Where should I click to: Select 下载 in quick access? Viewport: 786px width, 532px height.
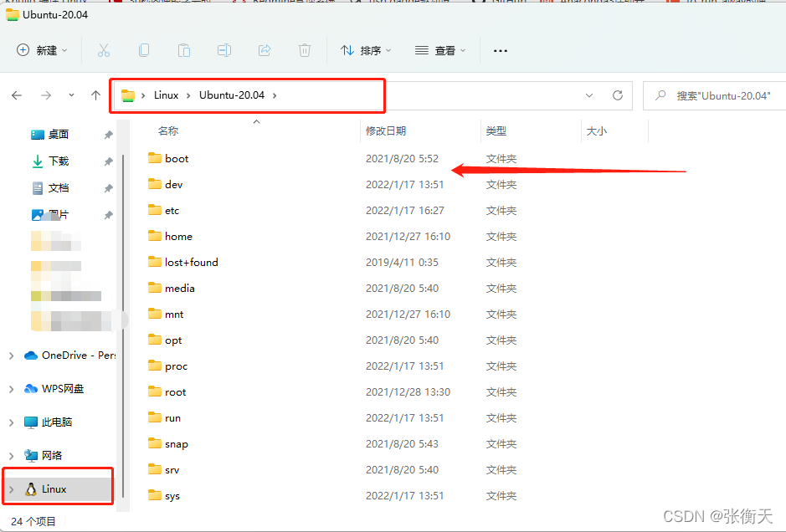tap(59, 161)
